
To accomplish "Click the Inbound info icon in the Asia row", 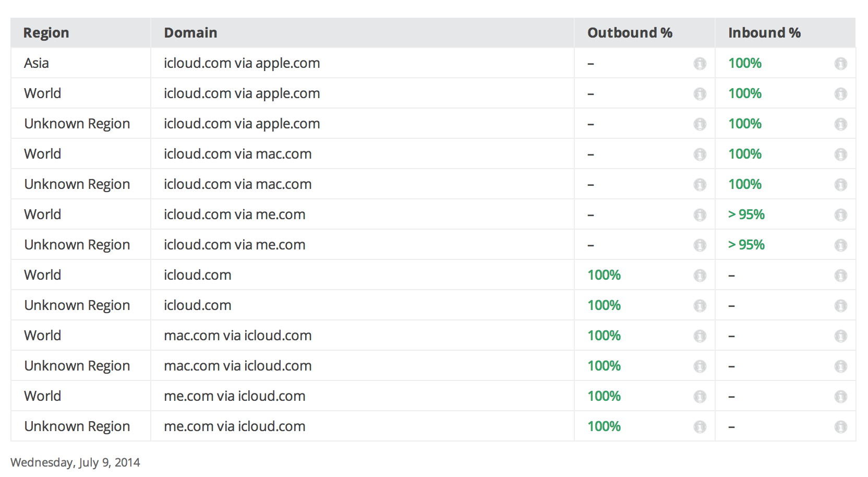I will 840,64.
